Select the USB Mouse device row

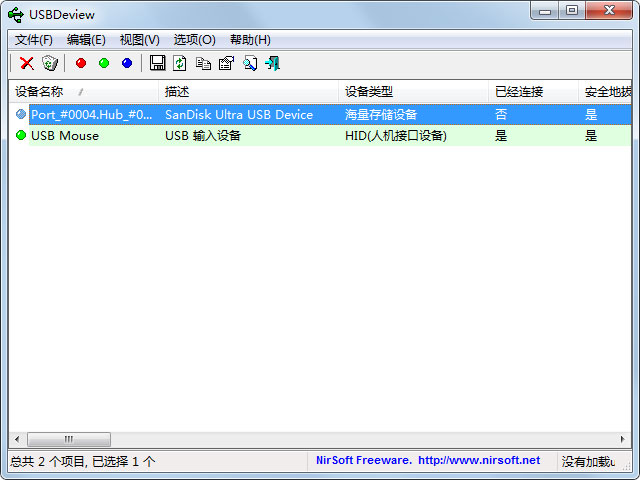(x=65, y=136)
